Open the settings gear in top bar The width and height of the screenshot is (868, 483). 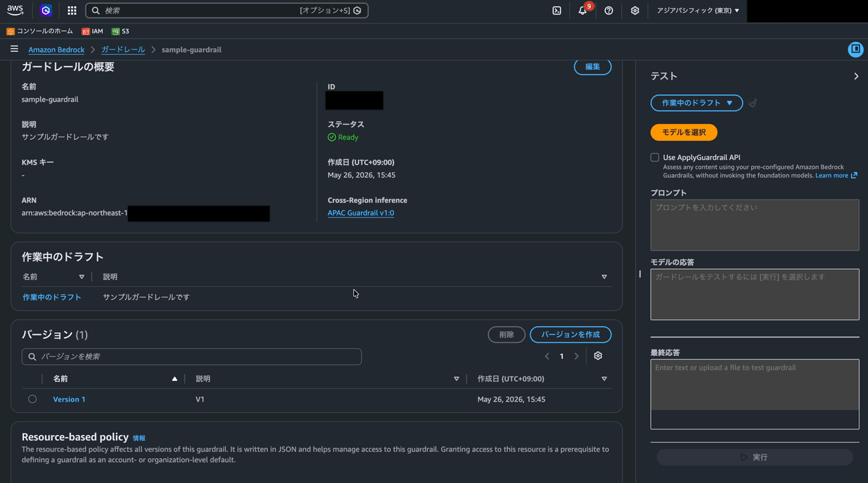[635, 11]
